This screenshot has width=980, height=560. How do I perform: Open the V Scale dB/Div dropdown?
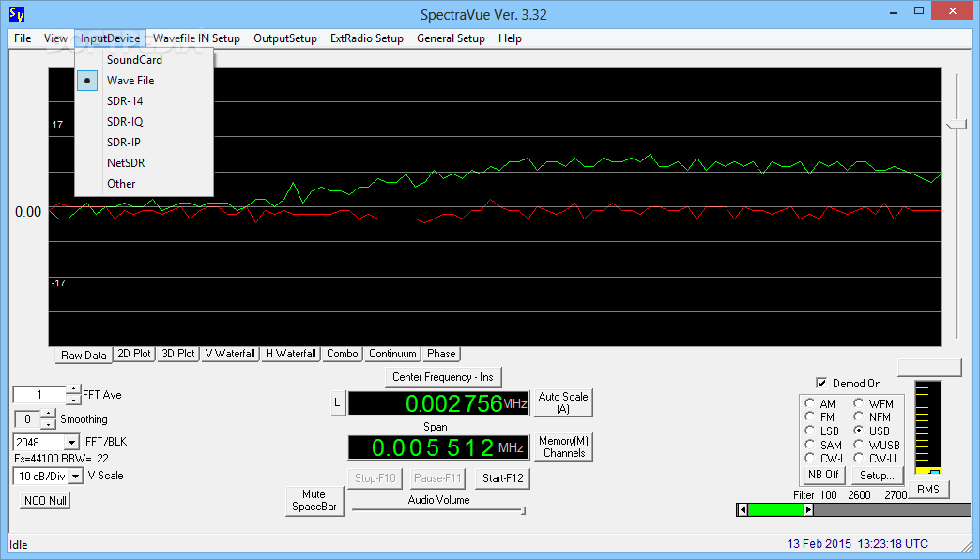(75, 476)
